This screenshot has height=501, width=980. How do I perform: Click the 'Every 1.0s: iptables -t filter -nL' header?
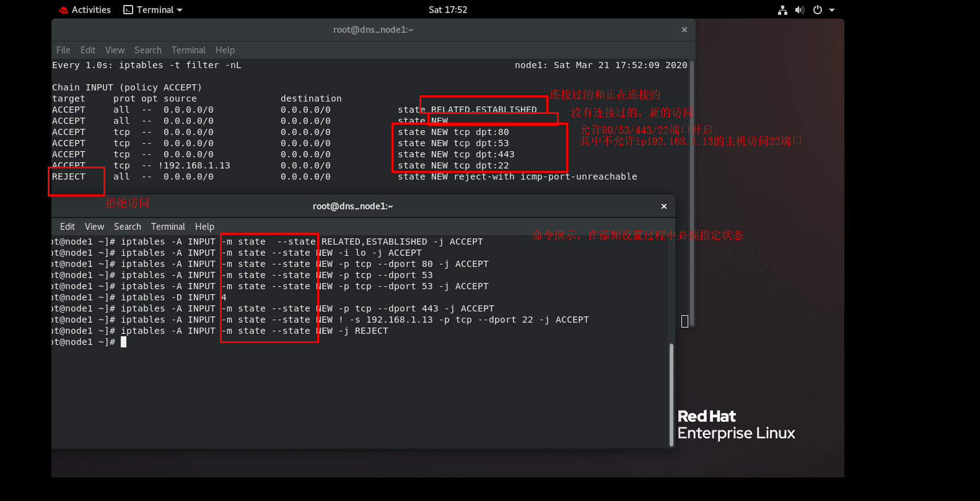pyautogui.click(x=147, y=65)
